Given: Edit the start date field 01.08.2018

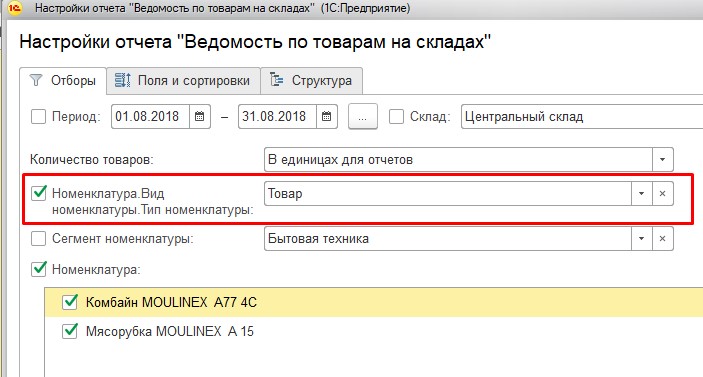Looking at the screenshot, I should tap(150, 117).
